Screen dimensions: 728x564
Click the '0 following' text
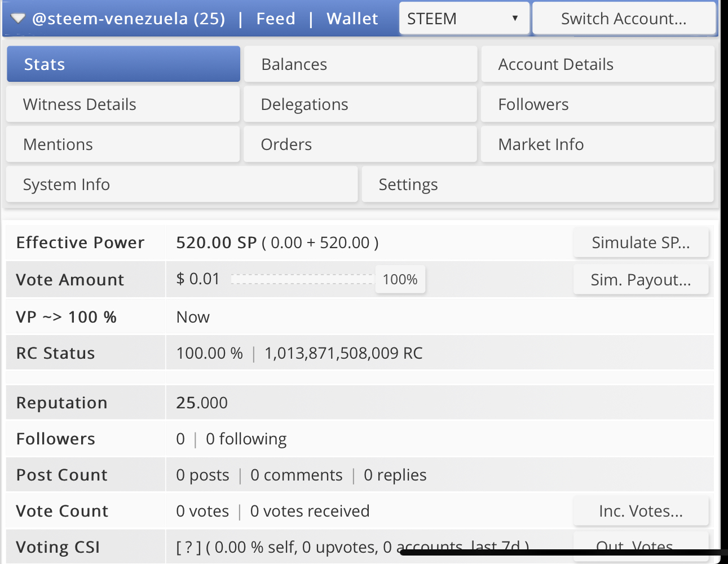point(246,439)
